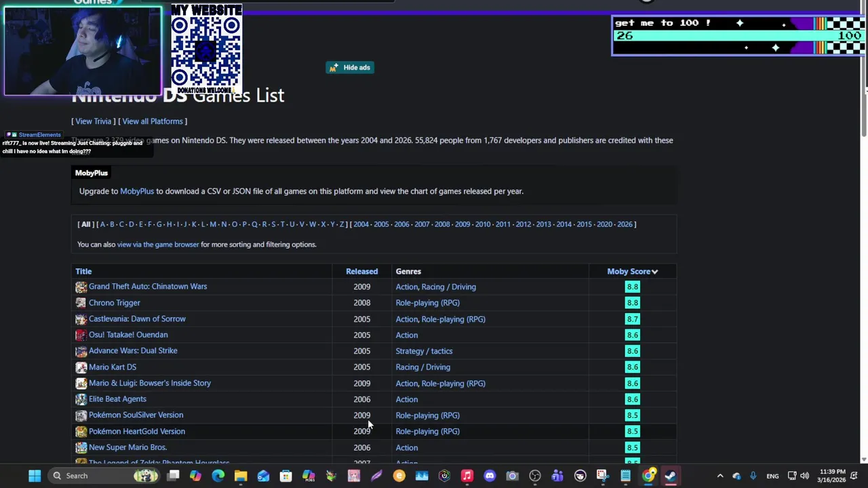The height and width of the screenshot is (488, 868).
Task: Open Snipping Tool from the taskbar
Action: [602, 476]
